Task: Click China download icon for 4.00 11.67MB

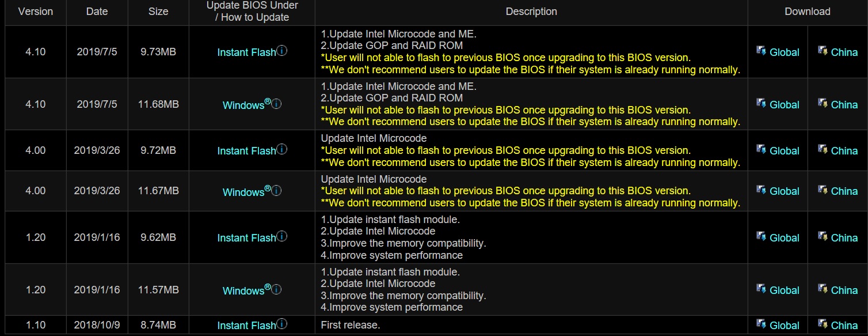Action: click(823, 190)
